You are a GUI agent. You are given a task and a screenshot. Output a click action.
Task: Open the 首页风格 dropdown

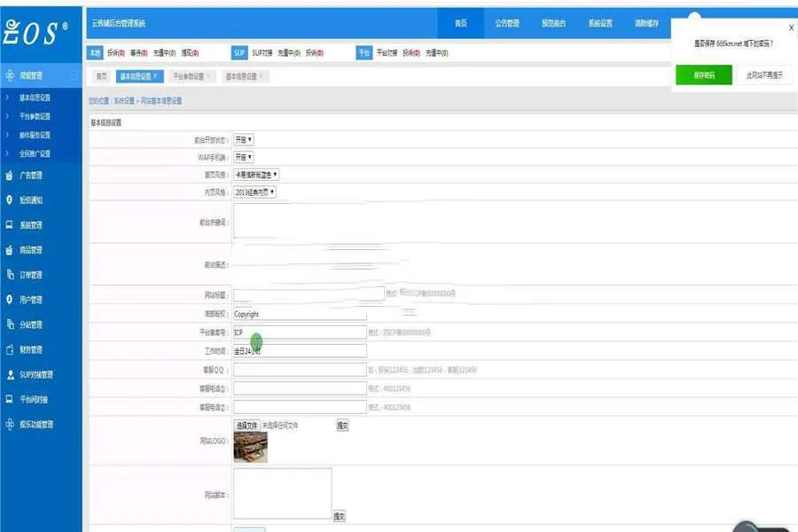click(256, 175)
